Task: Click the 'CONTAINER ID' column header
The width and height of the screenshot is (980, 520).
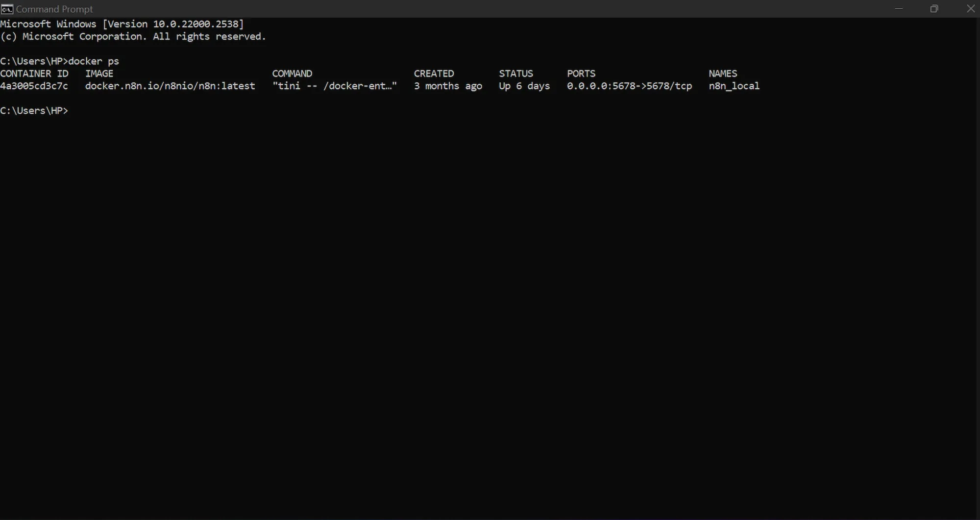Action: pos(34,74)
